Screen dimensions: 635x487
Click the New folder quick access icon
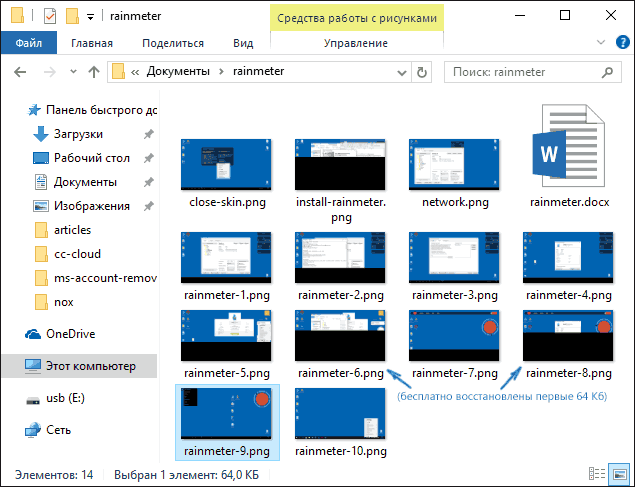click(x=72, y=16)
